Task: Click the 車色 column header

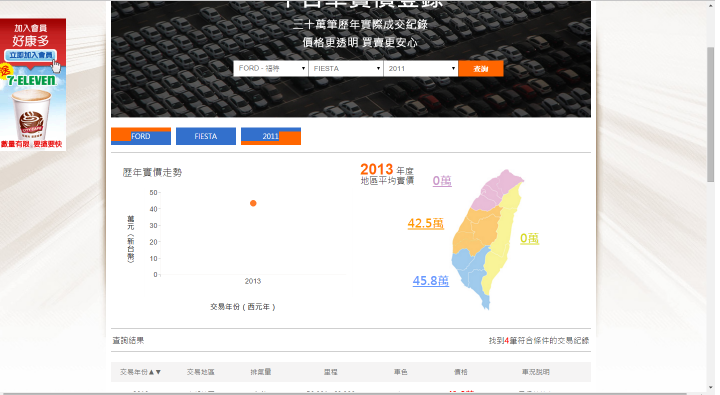Action: [x=401, y=372]
